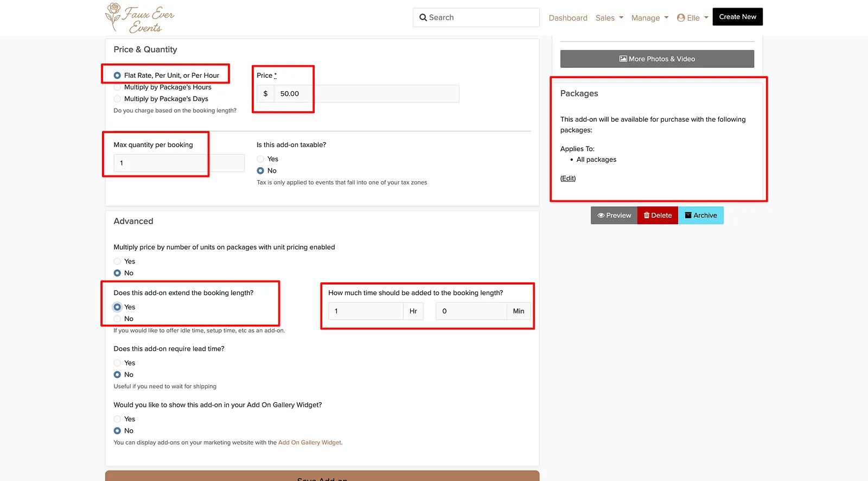Screen dimensions: 868x481
Task: Click the 'Hr' unit label
Action: pyautogui.click(x=413, y=311)
